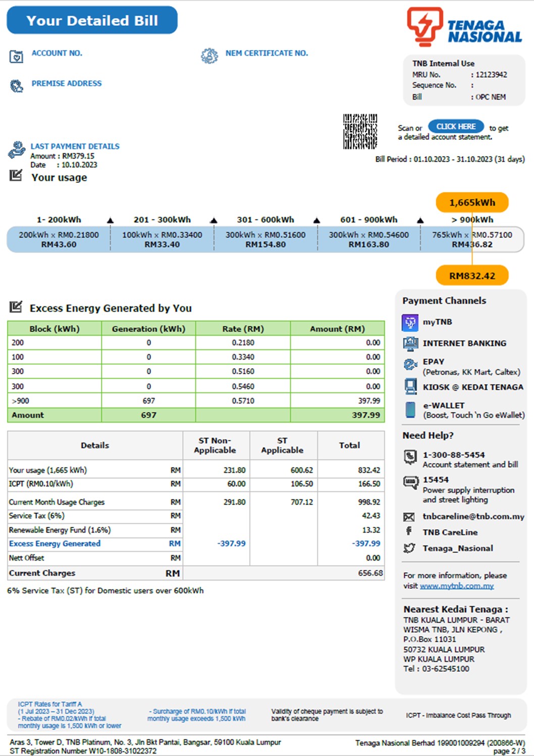Click the myTNB payment channel icon
534x756 pixels.
(410, 322)
